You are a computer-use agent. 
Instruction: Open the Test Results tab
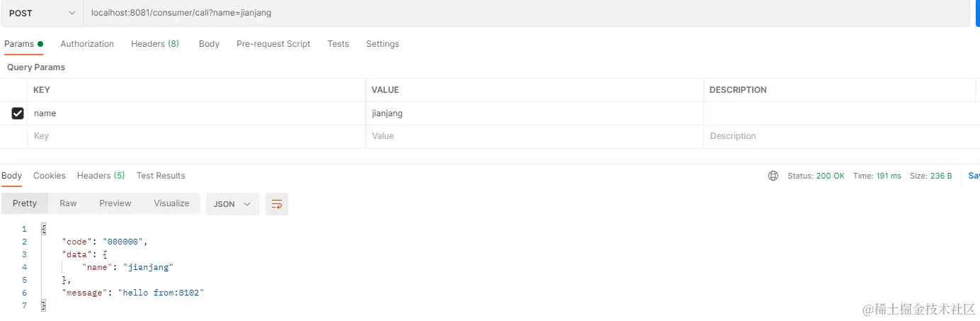click(161, 176)
